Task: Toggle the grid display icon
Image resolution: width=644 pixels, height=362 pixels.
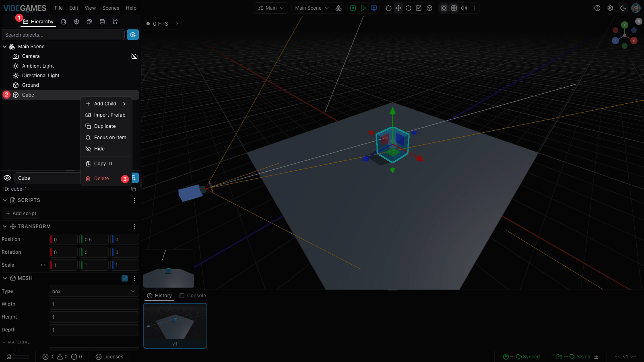Action: [x=454, y=8]
